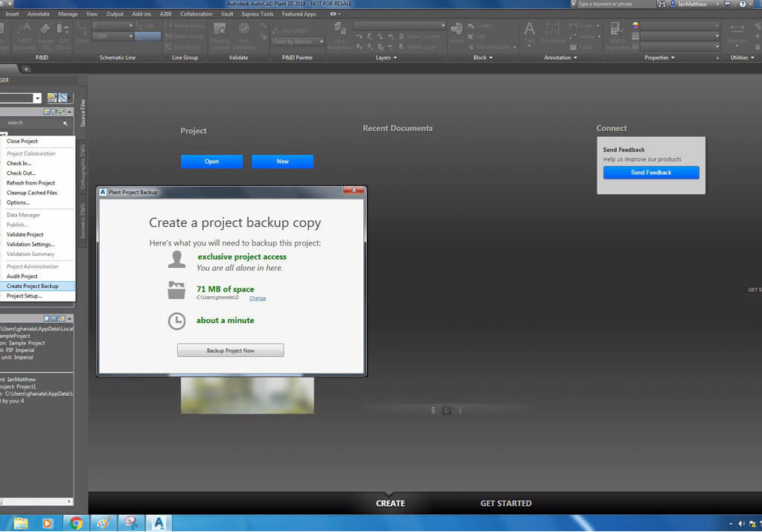The height and width of the screenshot is (532, 762).
Task: Click the Assign Tag icon in P&ID panel
Action: [45, 30]
